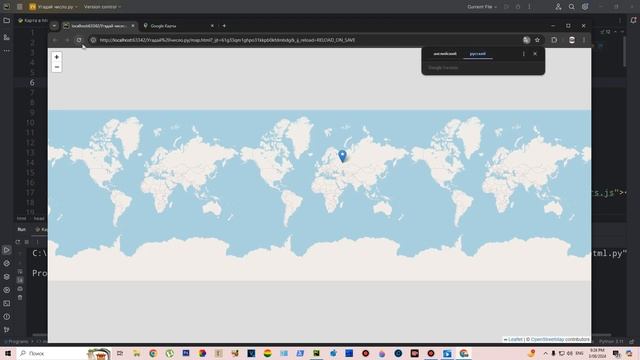Close the translate popup
This screenshot has height=360, width=640.
click(x=535, y=54)
